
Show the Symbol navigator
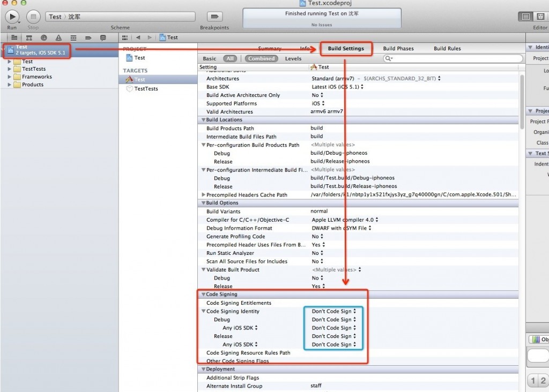(29, 37)
